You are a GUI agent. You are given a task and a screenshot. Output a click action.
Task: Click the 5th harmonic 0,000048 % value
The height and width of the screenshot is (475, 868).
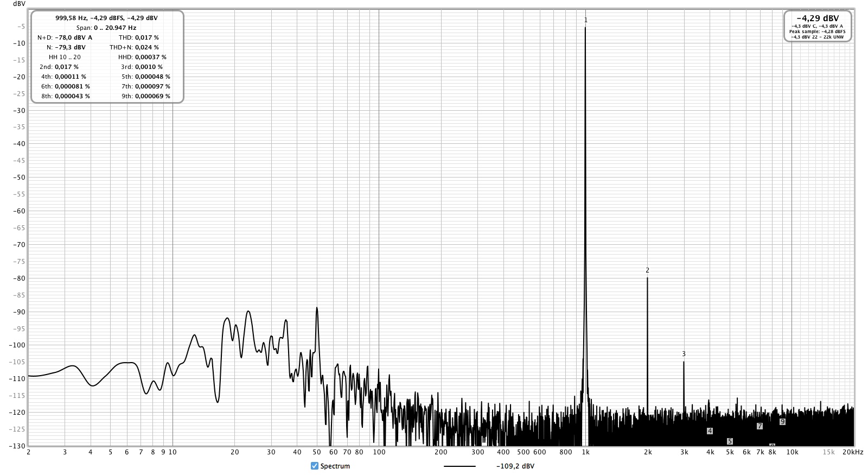click(153, 77)
